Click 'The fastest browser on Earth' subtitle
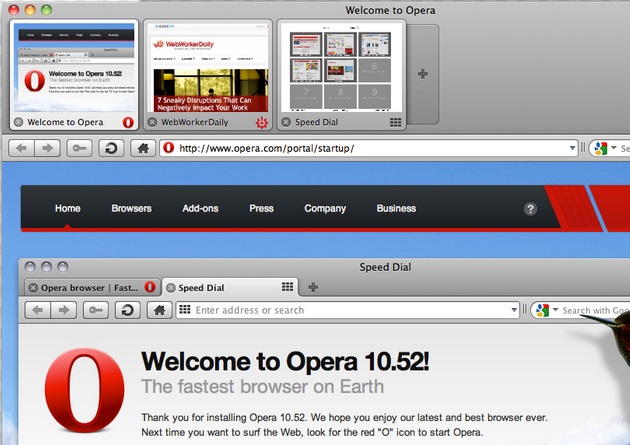 pyautogui.click(x=263, y=386)
